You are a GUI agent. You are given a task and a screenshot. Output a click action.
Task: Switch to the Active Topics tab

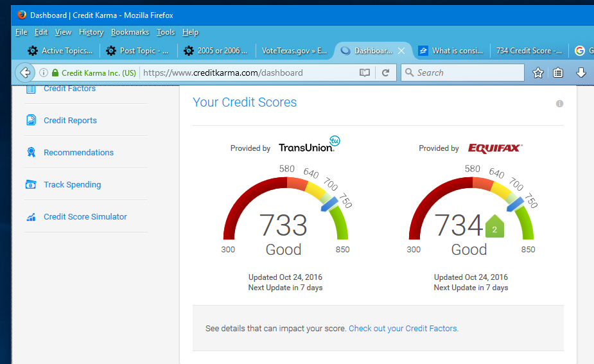(60, 51)
